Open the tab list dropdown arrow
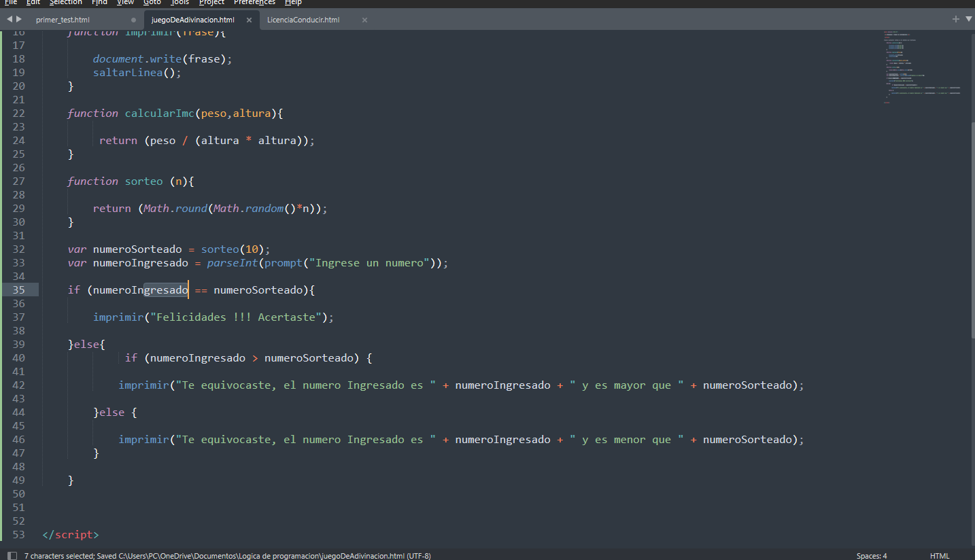 [968, 20]
